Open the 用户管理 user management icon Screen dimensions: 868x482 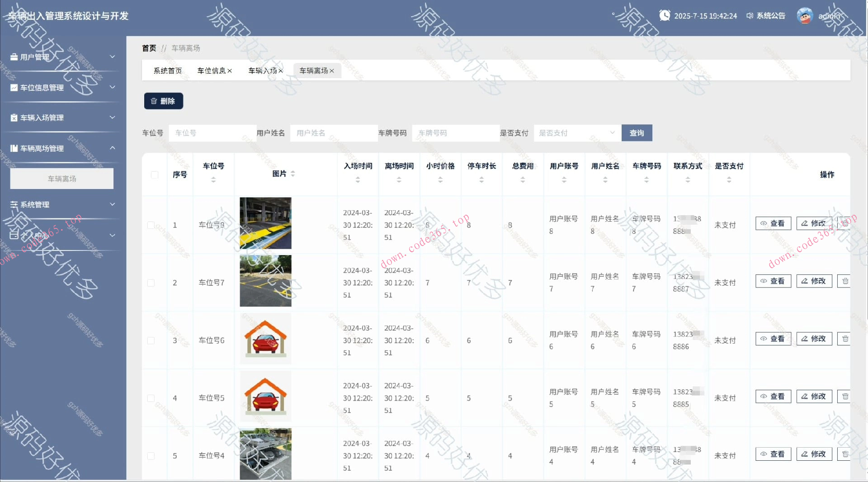click(14, 57)
